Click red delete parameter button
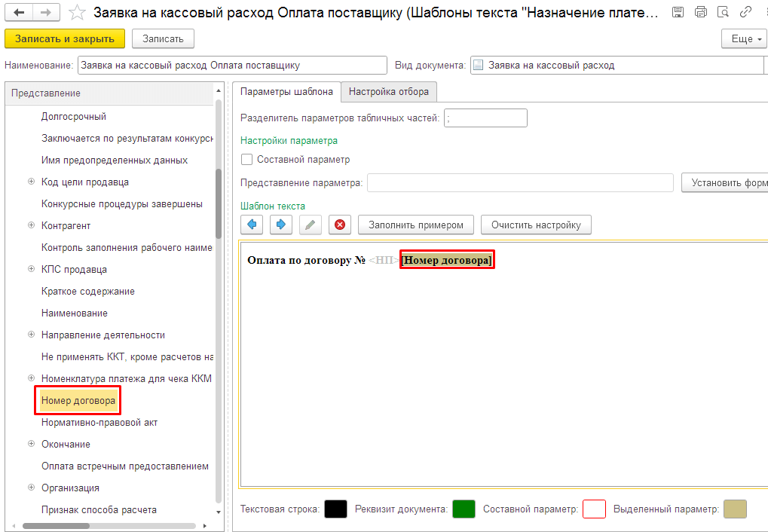 pos(339,225)
